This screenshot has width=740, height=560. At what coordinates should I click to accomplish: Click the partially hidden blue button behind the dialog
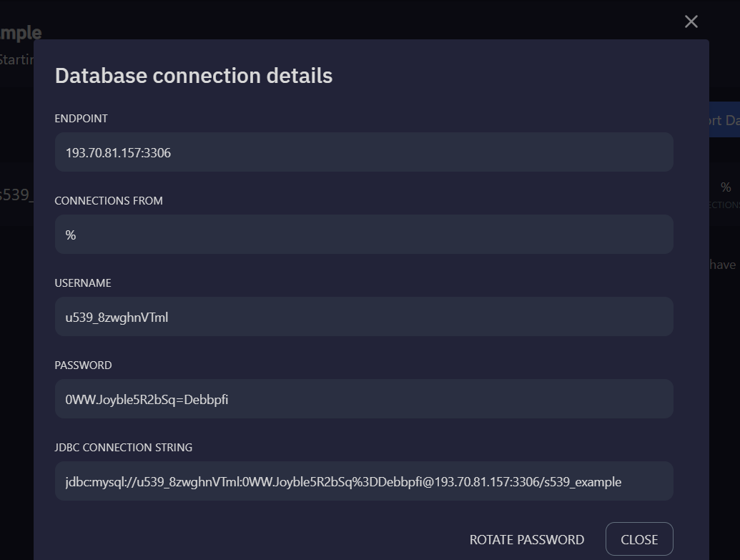[x=724, y=120]
